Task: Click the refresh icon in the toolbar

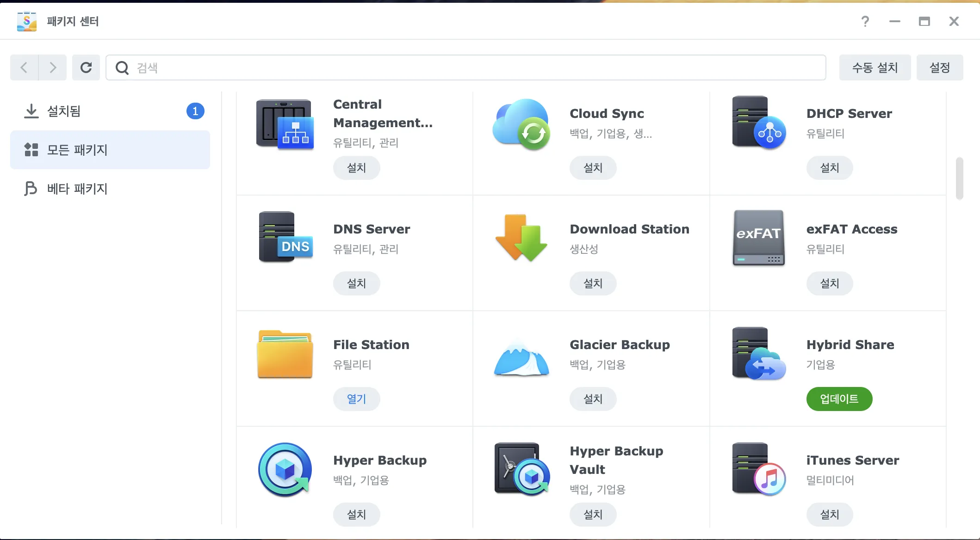Action: [86, 67]
